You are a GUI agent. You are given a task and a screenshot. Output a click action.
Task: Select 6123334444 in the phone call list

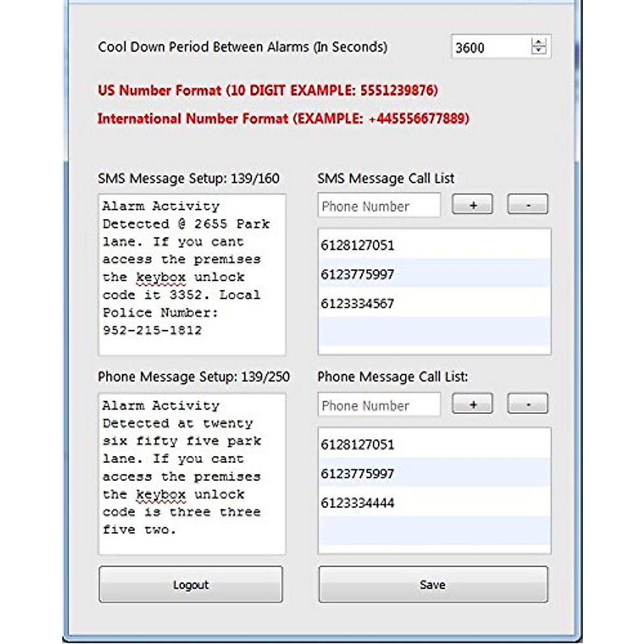tap(358, 503)
